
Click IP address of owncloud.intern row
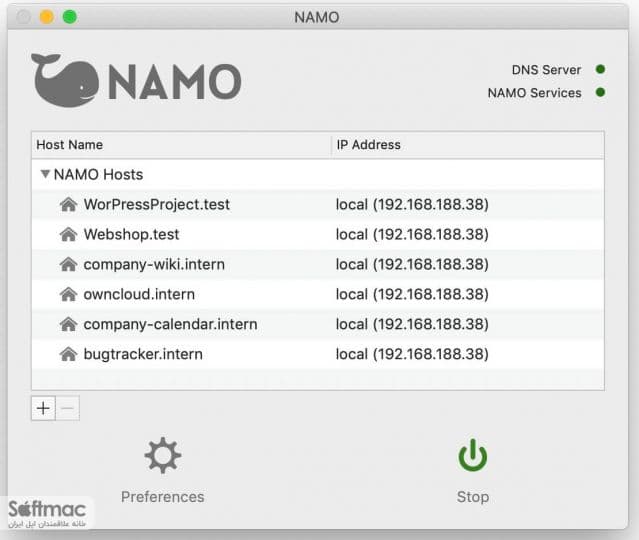click(412, 294)
